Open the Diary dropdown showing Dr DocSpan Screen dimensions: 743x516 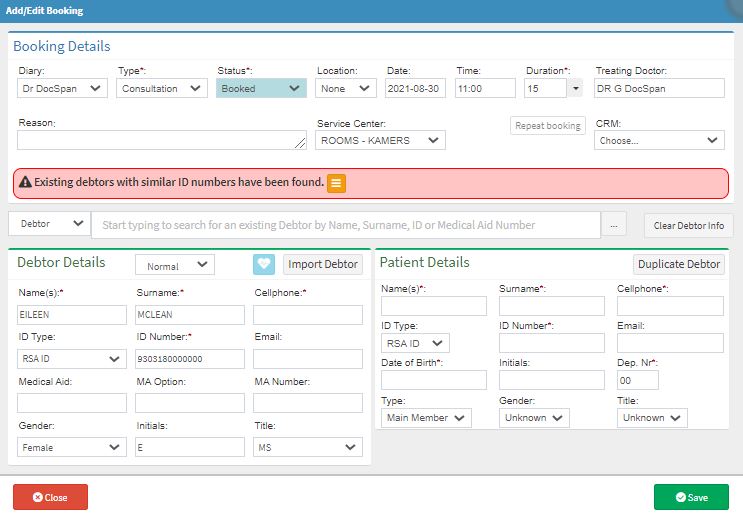pyautogui.click(x=62, y=88)
